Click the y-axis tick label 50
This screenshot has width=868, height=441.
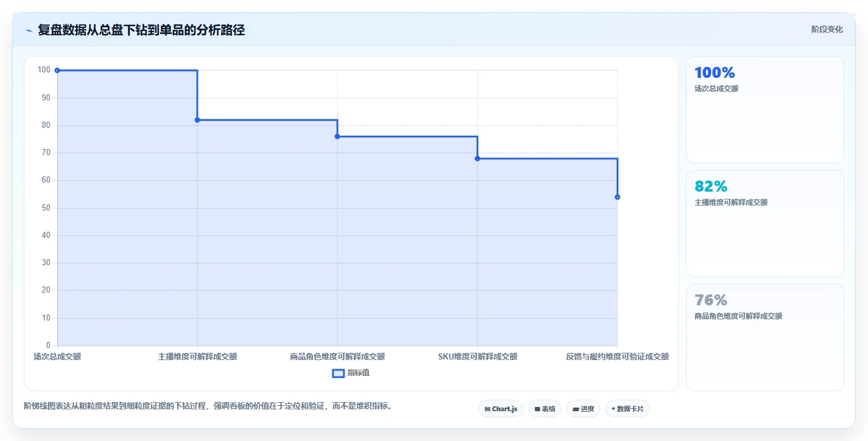(x=46, y=208)
